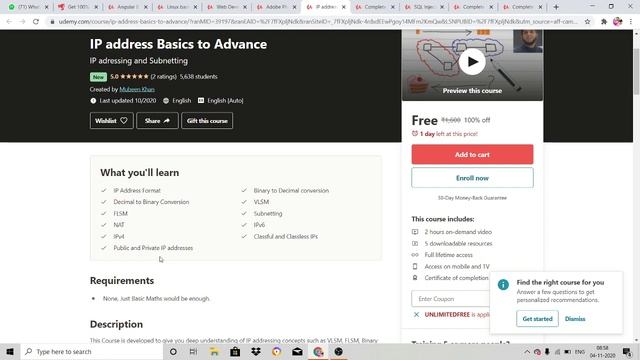Open Task View in taskbar

pyautogui.click(x=193, y=351)
